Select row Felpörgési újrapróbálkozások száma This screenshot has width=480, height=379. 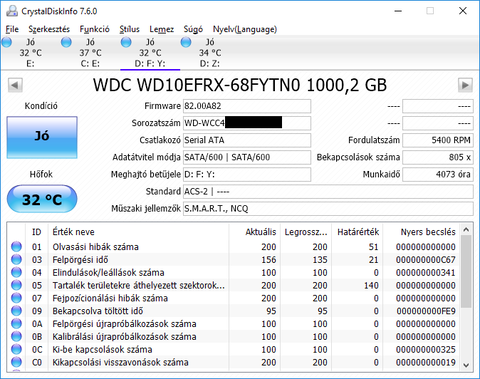(x=233, y=324)
